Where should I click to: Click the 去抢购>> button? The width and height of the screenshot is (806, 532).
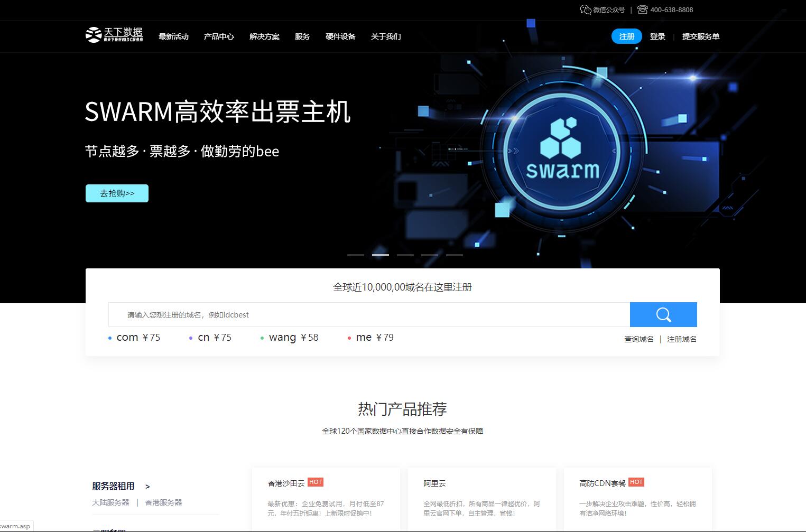(x=117, y=193)
